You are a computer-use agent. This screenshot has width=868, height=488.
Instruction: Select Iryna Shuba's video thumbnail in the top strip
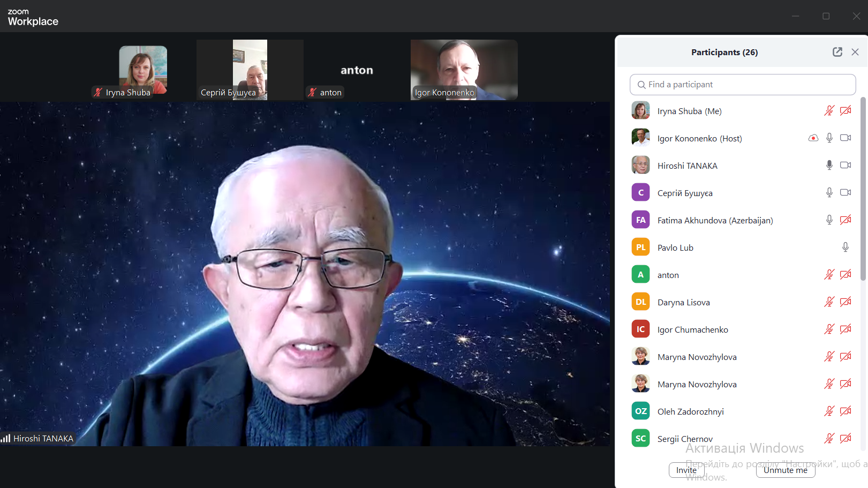coord(143,70)
